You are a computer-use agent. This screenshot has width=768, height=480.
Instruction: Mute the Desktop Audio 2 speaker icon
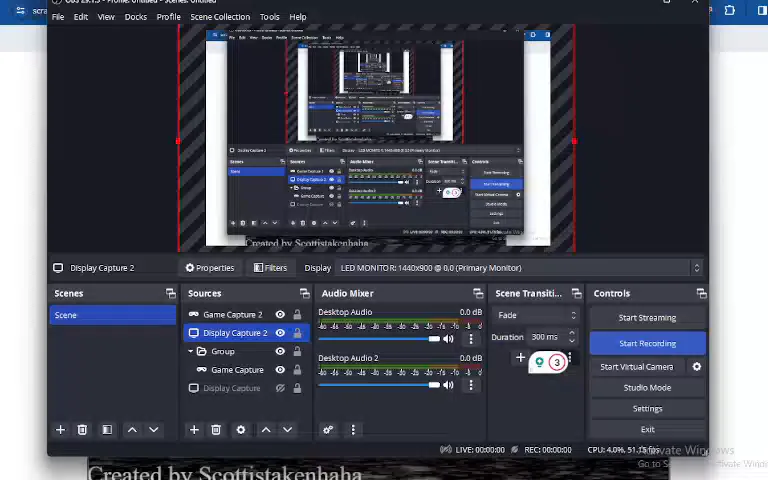pyautogui.click(x=448, y=385)
